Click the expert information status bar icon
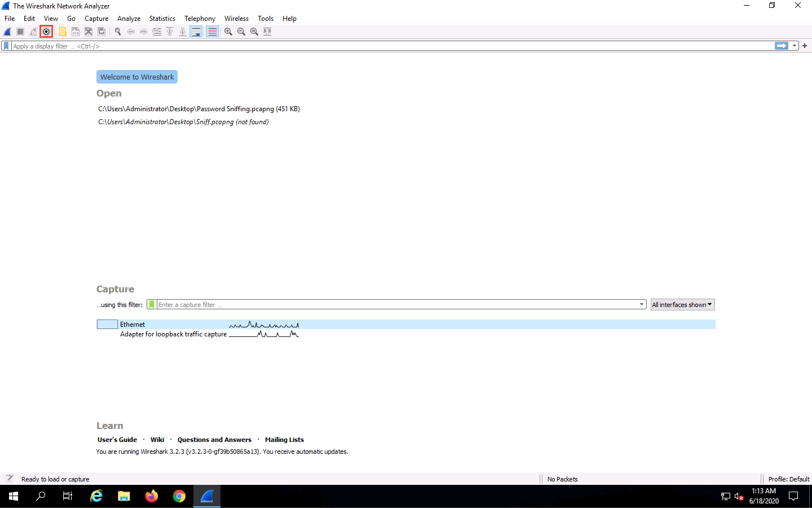This screenshot has height=508, width=812. click(x=10, y=479)
